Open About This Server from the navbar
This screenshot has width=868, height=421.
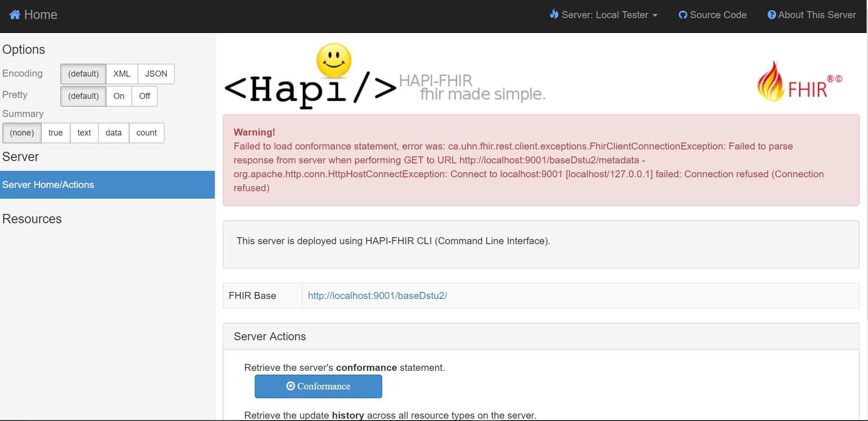click(811, 14)
